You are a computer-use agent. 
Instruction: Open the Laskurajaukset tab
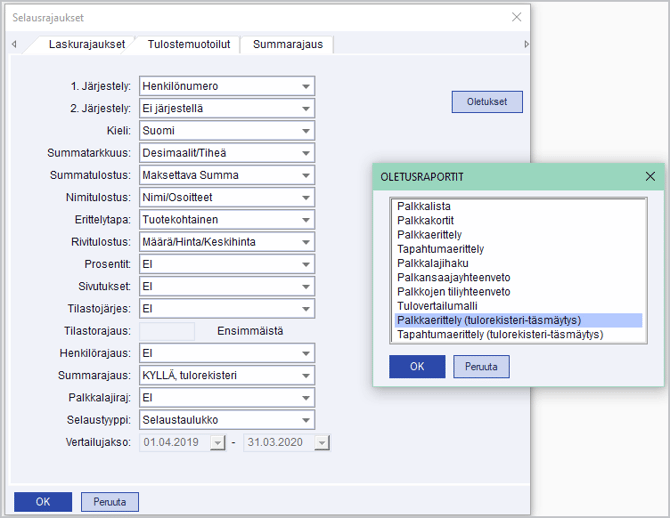click(x=87, y=44)
